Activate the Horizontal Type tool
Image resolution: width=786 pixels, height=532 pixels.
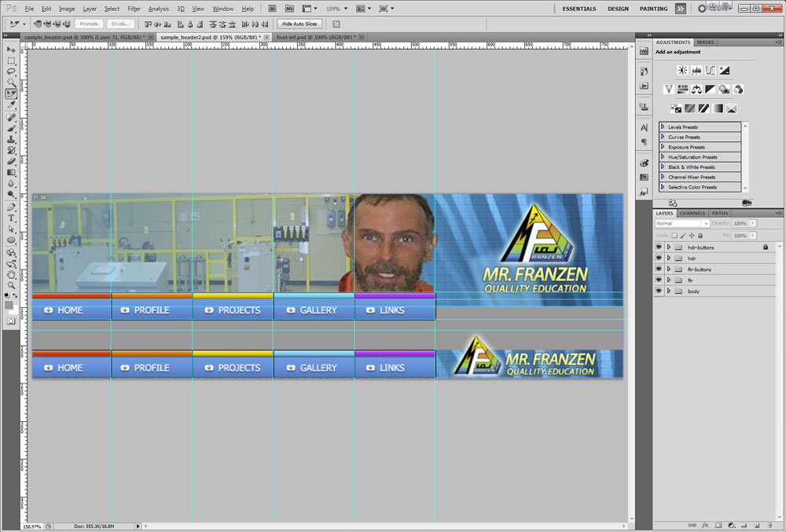[11, 218]
